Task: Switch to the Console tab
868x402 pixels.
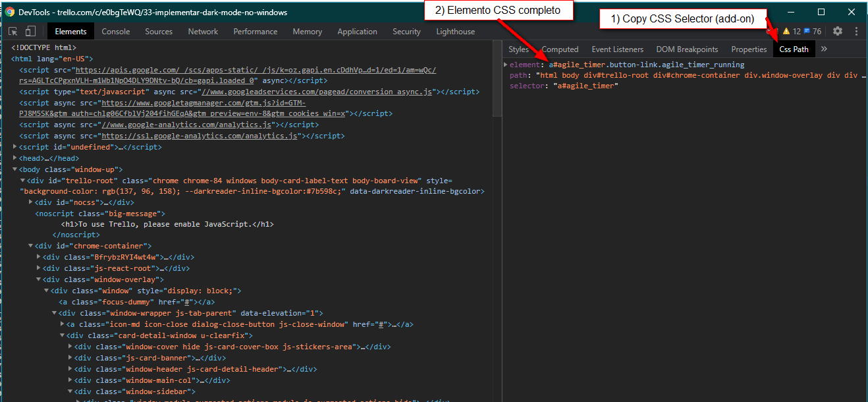Action: point(115,32)
